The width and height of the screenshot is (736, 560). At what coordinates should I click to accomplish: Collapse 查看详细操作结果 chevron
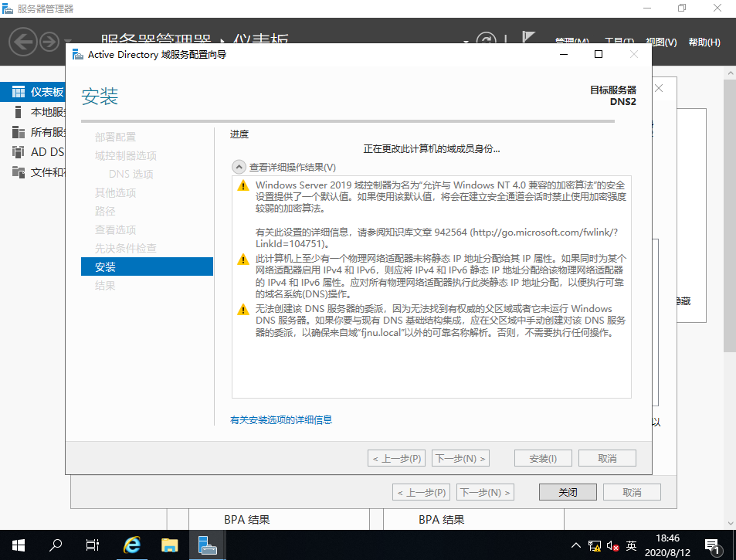tap(239, 167)
